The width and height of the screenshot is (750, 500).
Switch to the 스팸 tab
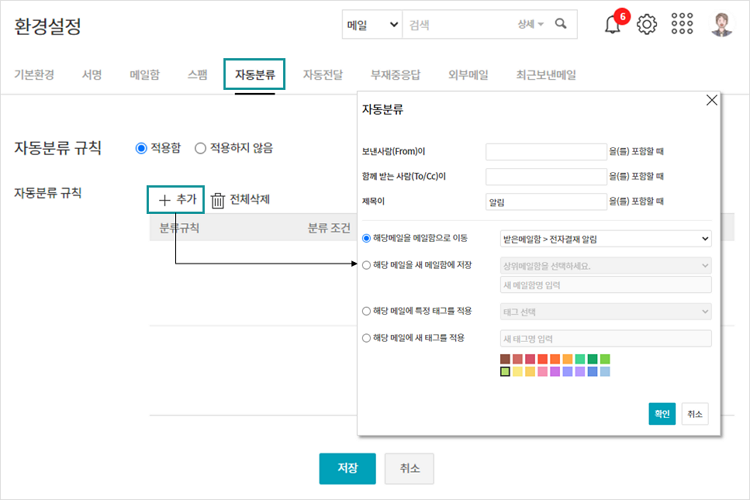197,75
